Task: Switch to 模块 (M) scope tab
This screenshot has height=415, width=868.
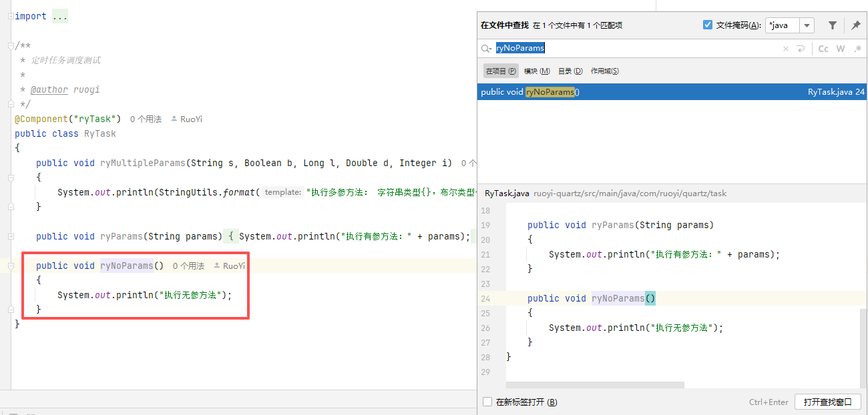Action: pos(537,71)
